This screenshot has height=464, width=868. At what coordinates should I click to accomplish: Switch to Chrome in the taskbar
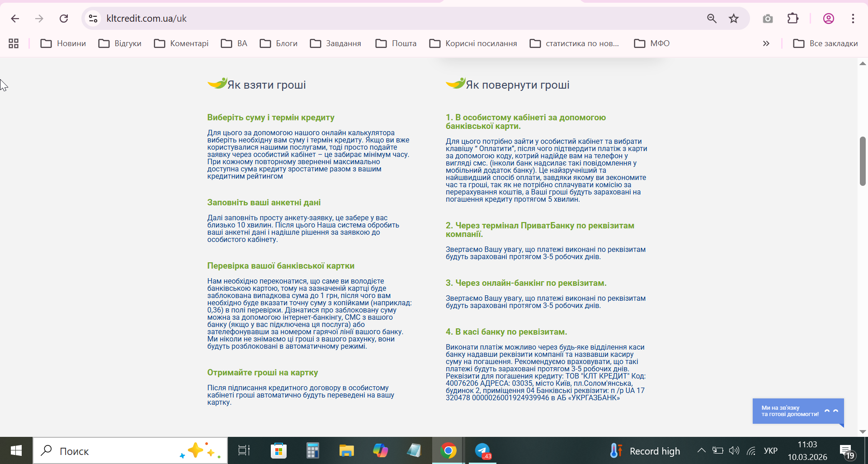point(448,451)
